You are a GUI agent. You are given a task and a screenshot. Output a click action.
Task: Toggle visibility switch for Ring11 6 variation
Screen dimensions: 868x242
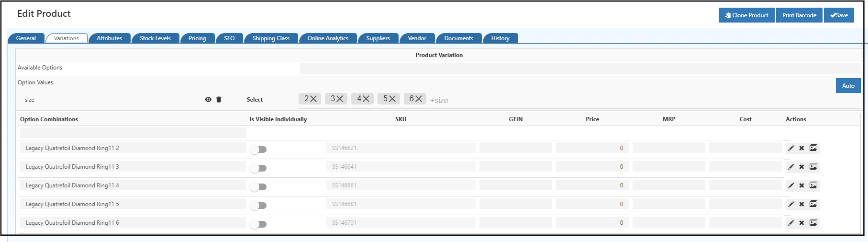[258, 224]
